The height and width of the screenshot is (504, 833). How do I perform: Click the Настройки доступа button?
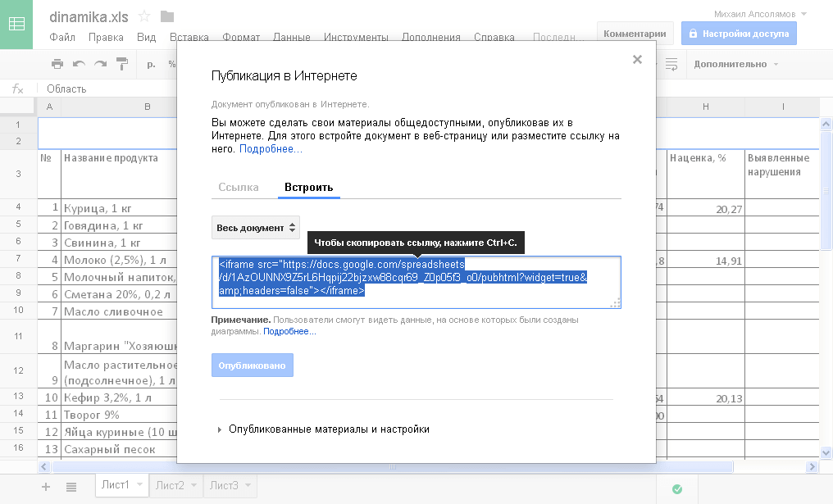click(738, 34)
